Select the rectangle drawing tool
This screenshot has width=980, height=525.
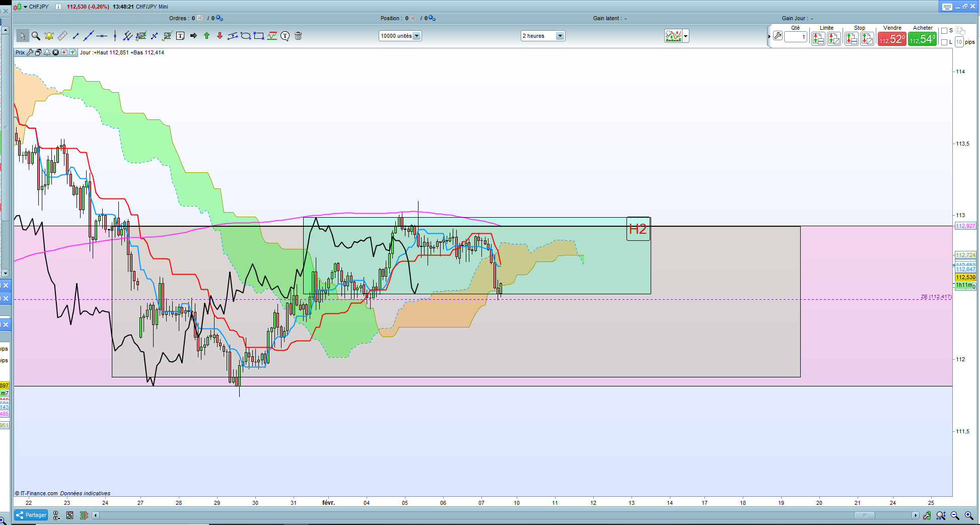(259, 36)
